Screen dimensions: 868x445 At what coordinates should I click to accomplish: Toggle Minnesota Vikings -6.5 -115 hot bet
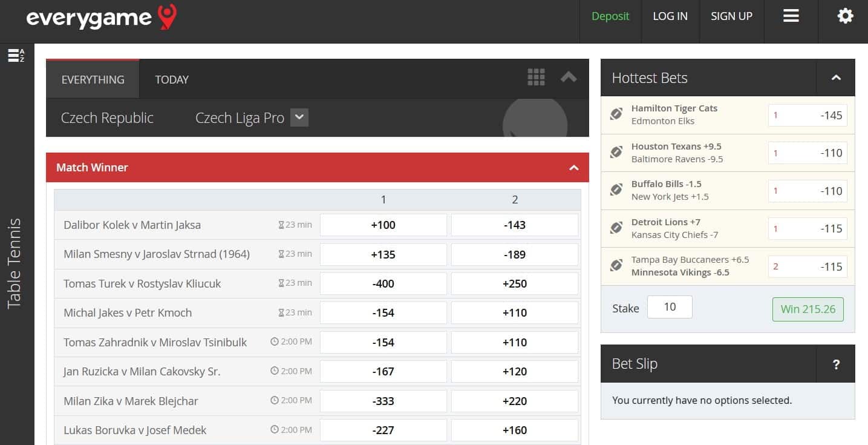[x=808, y=266]
